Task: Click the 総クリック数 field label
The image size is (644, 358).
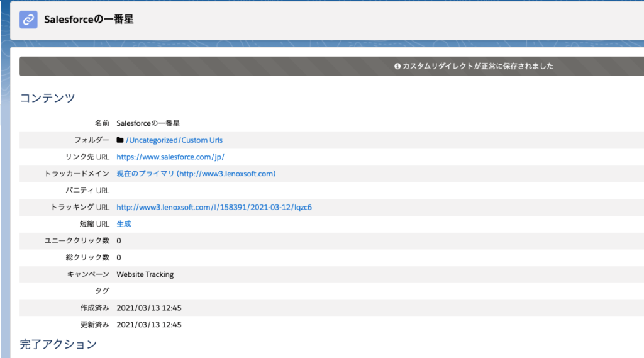Action: tap(87, 258)
